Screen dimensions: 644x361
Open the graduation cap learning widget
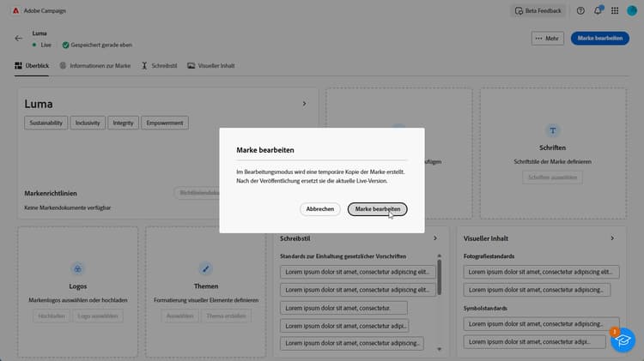pyautogui.click(x=623, y=340)
